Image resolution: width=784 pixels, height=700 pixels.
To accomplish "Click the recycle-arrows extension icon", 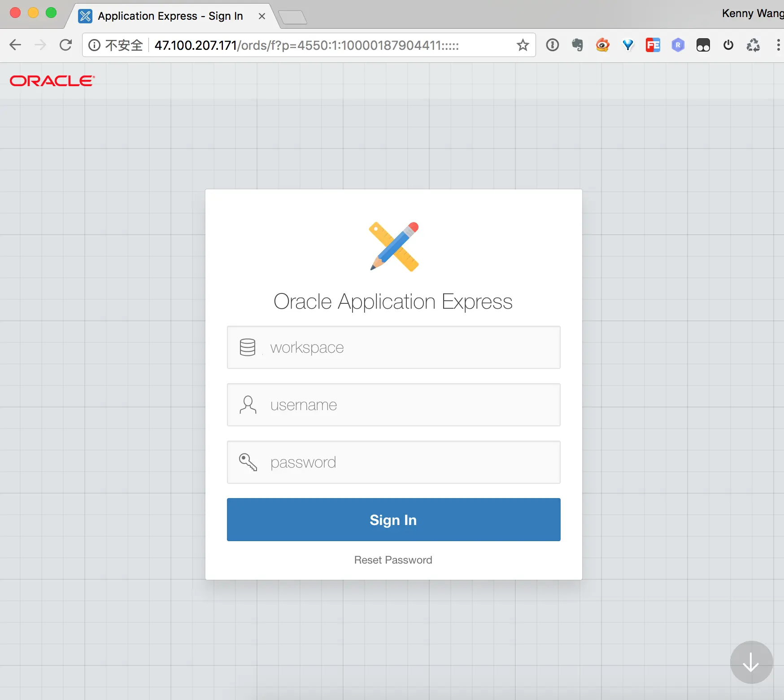I will pyautogui.click(x=754, y=45).
